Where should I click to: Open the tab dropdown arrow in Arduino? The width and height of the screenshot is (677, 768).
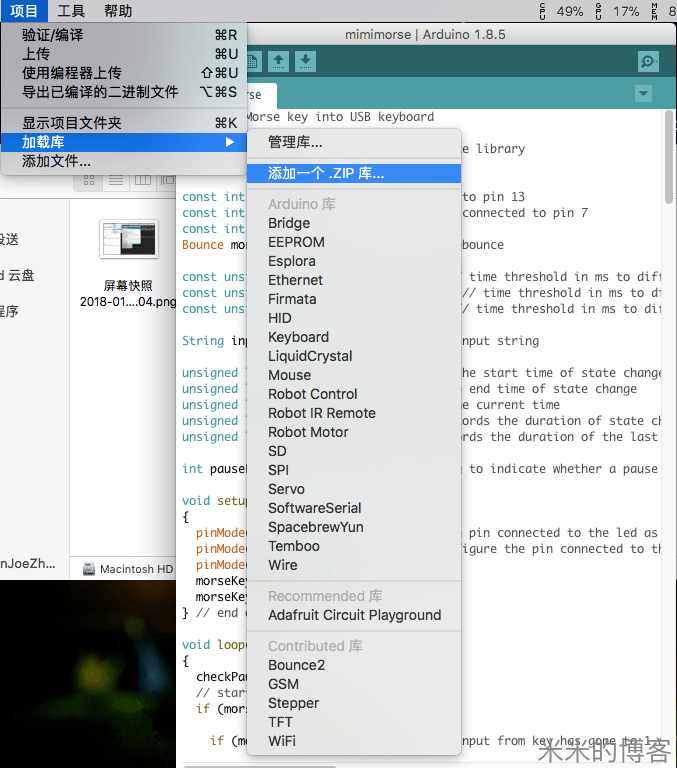click(x=643, y=93)
